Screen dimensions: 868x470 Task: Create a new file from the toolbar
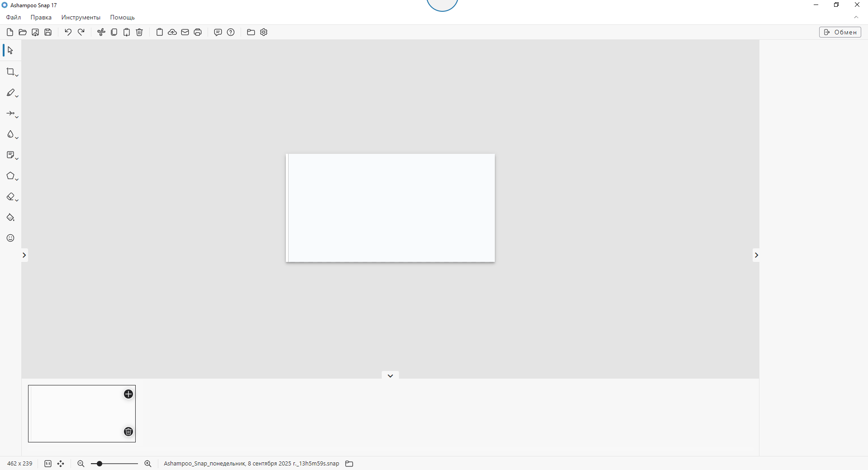[10, 32]
